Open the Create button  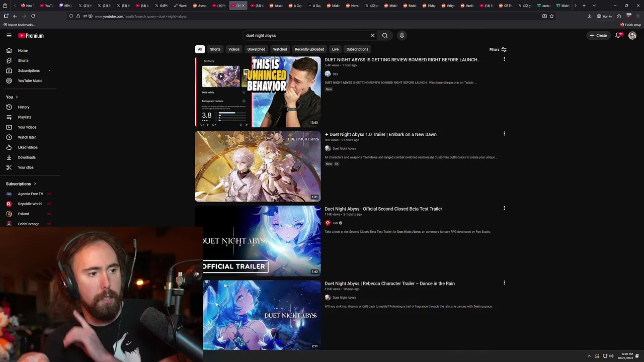coord(598,36)
